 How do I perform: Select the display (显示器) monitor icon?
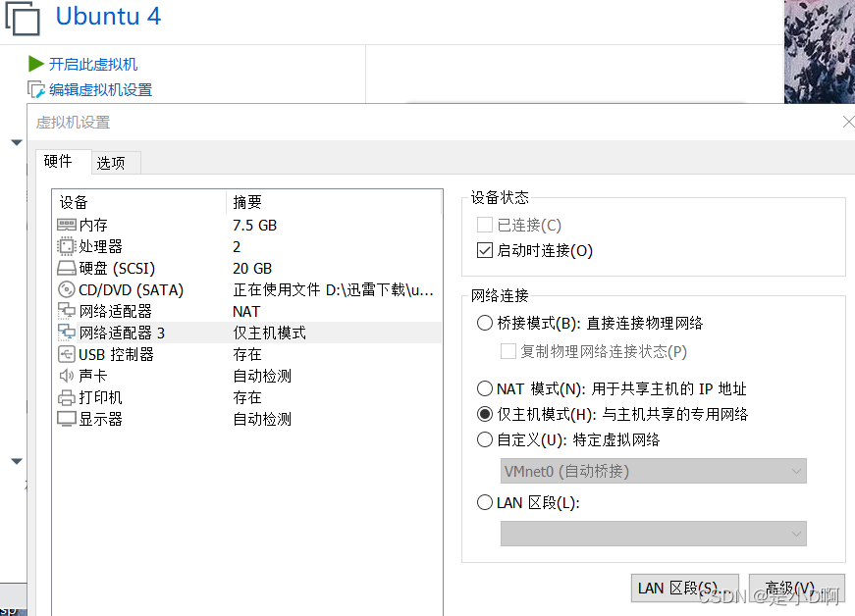coord(67,419)
